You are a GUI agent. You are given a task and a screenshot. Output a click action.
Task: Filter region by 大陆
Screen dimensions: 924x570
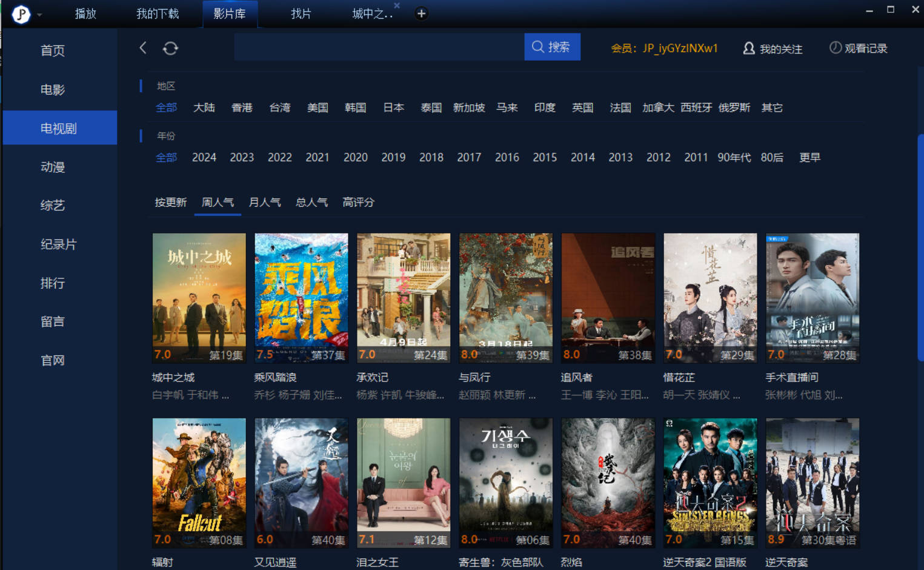(204, 107)
